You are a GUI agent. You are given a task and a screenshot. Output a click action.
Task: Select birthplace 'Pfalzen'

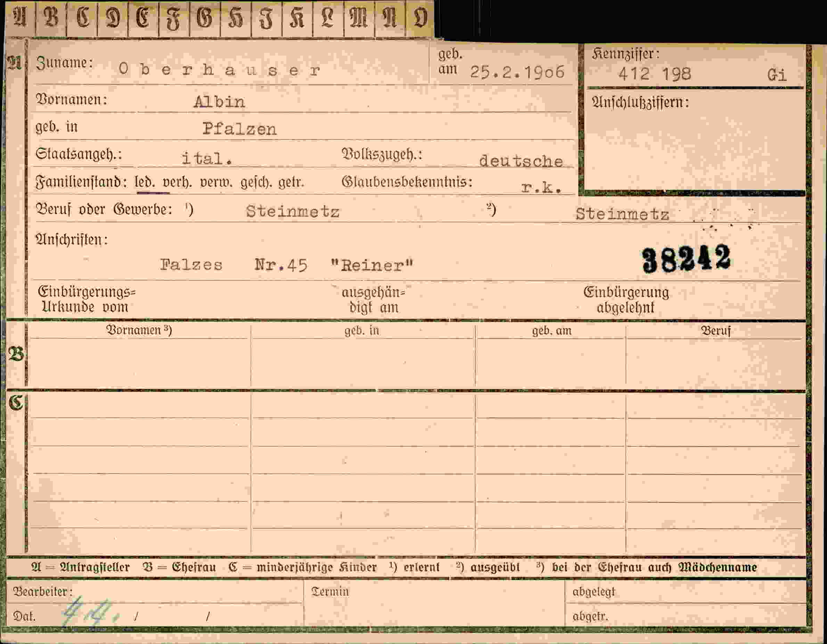239,129
